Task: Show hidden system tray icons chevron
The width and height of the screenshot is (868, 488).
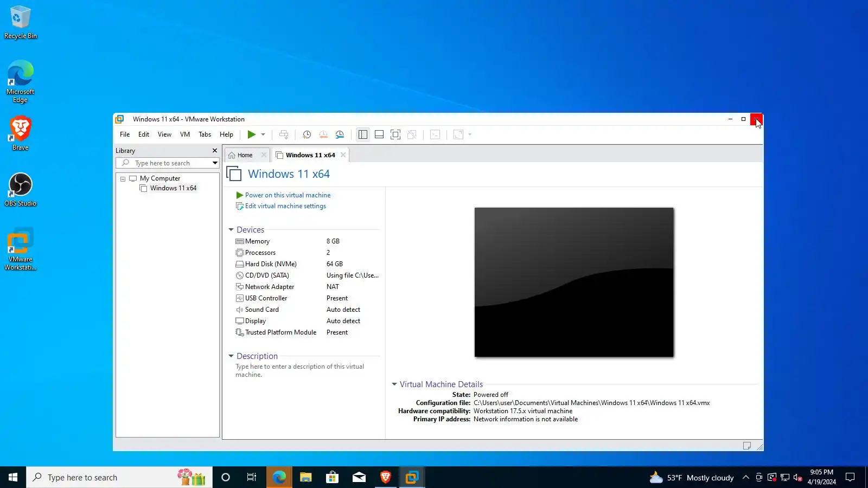Action: click(x=746, y=477)
